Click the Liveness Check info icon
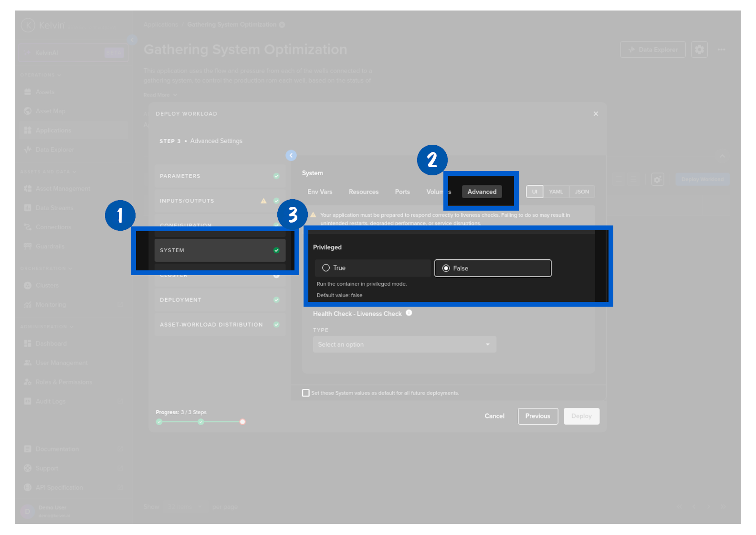 coord(409,313)
